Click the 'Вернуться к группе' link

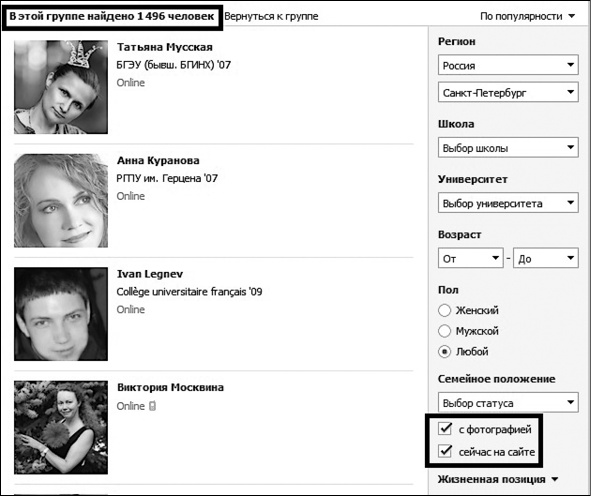[271, 16]
